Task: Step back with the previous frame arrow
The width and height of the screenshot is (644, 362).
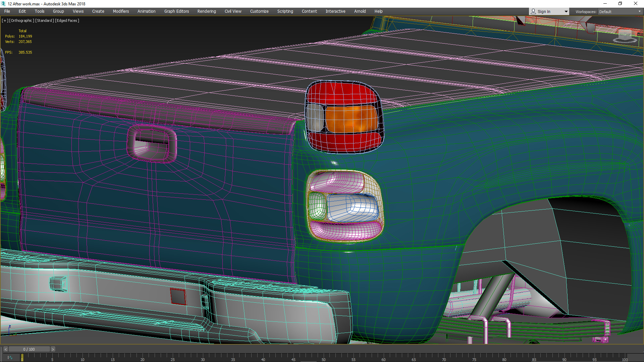Action: coord(5,349)
